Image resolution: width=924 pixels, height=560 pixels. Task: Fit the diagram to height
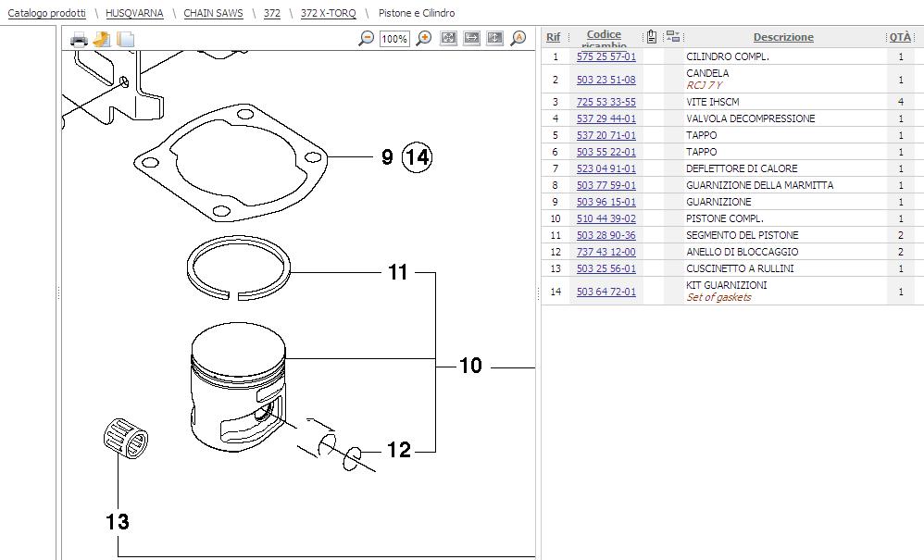point(494,38)
